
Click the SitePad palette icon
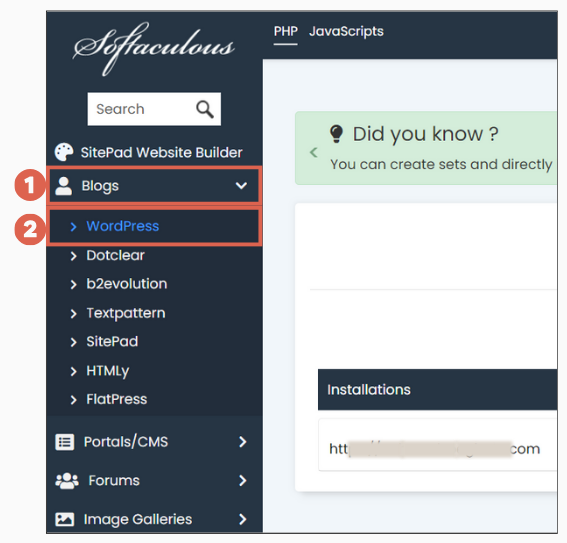tap(64, 152)
